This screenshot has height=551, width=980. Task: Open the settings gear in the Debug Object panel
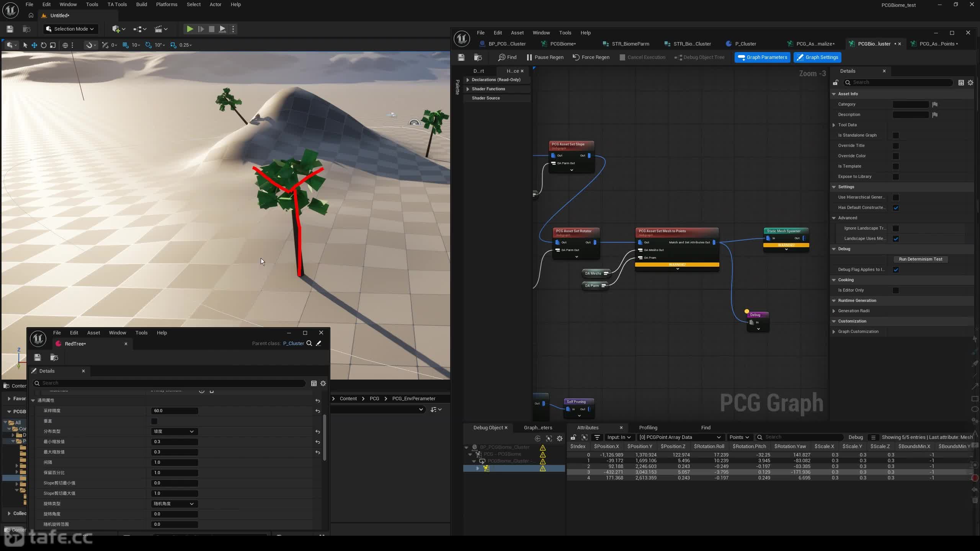(560, 439)
